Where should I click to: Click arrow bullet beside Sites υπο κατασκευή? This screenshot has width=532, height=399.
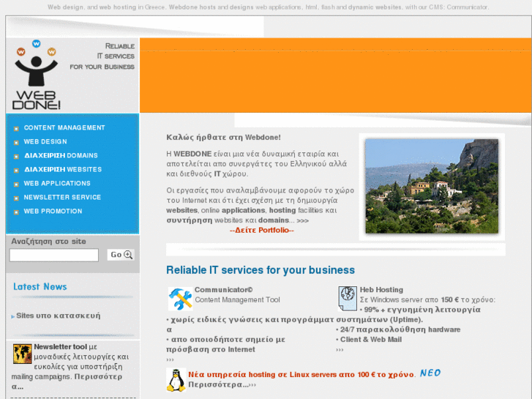click(x=13, y=316)
